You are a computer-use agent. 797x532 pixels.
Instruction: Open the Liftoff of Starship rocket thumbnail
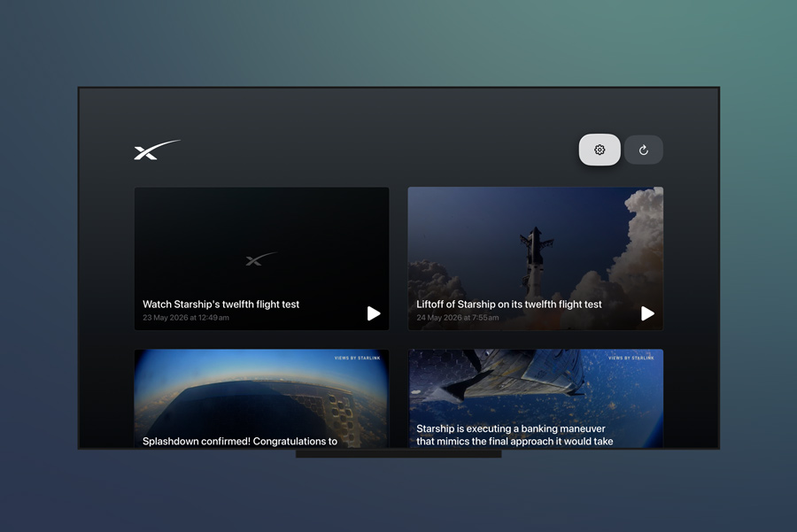tap(535, 258)
